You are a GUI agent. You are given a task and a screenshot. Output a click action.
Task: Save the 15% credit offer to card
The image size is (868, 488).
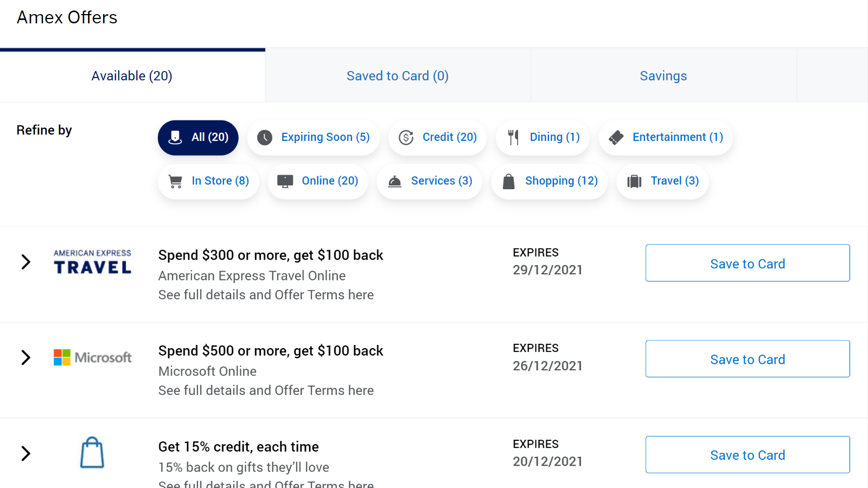coord(748,454)
